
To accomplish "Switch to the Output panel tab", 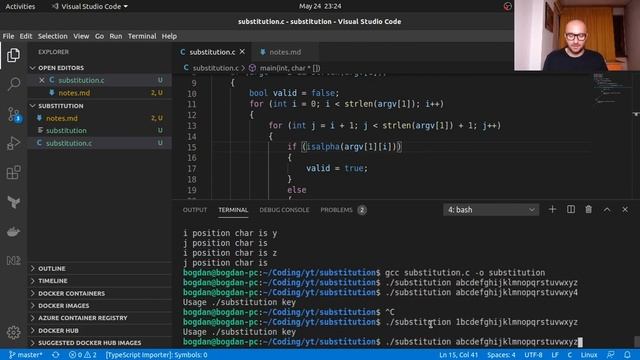I will (x=195, y=210).
